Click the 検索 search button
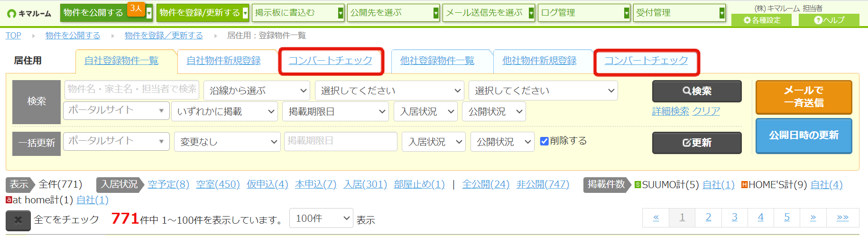 (697, 91)
